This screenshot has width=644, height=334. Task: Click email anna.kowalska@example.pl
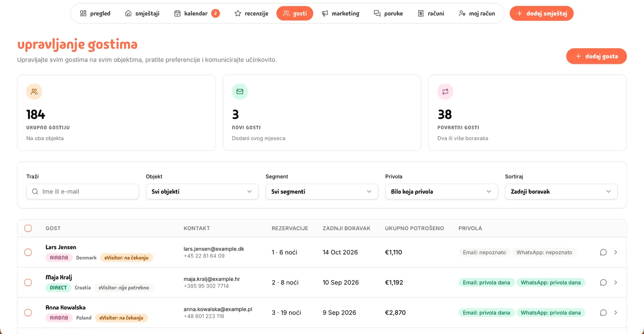(x=218, y=309)
